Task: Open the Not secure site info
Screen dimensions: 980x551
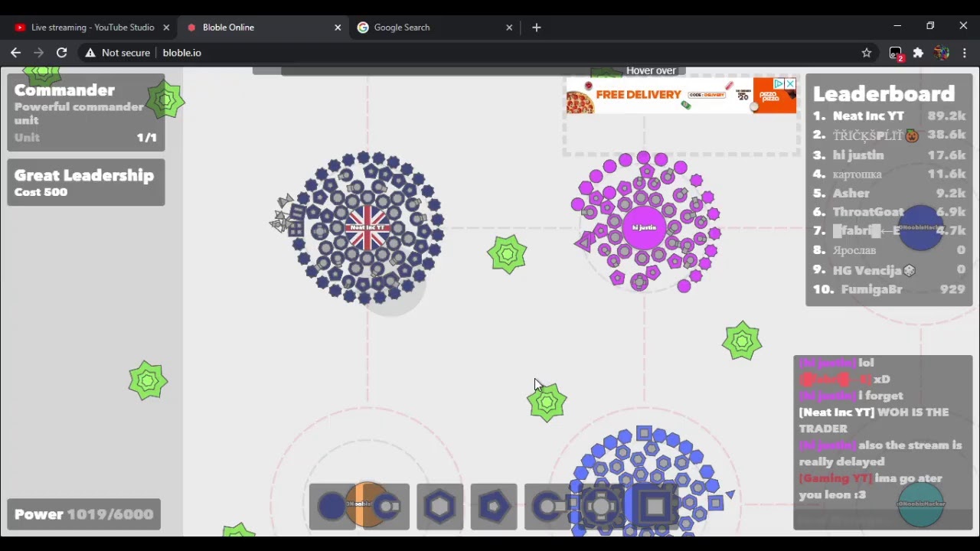Action: (117, 53)
